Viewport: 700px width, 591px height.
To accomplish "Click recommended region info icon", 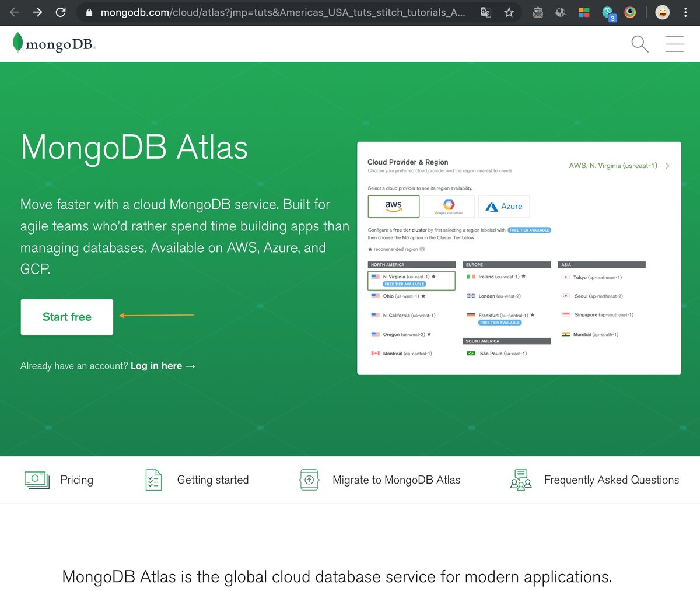I will [x=422, y=249].
